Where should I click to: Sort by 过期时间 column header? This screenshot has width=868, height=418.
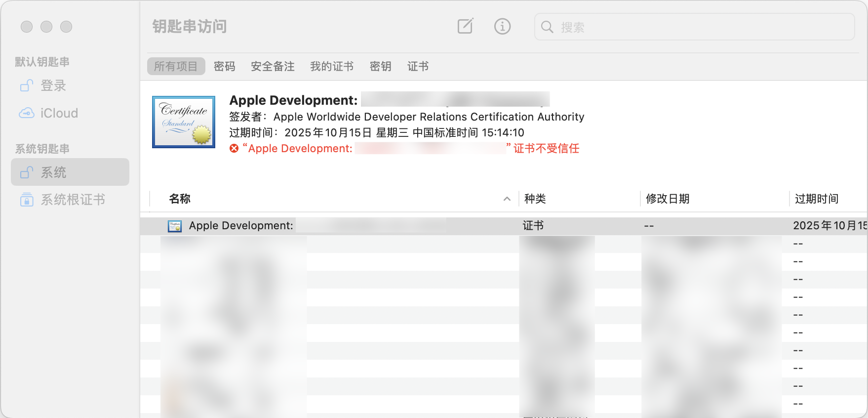(817, 199)
